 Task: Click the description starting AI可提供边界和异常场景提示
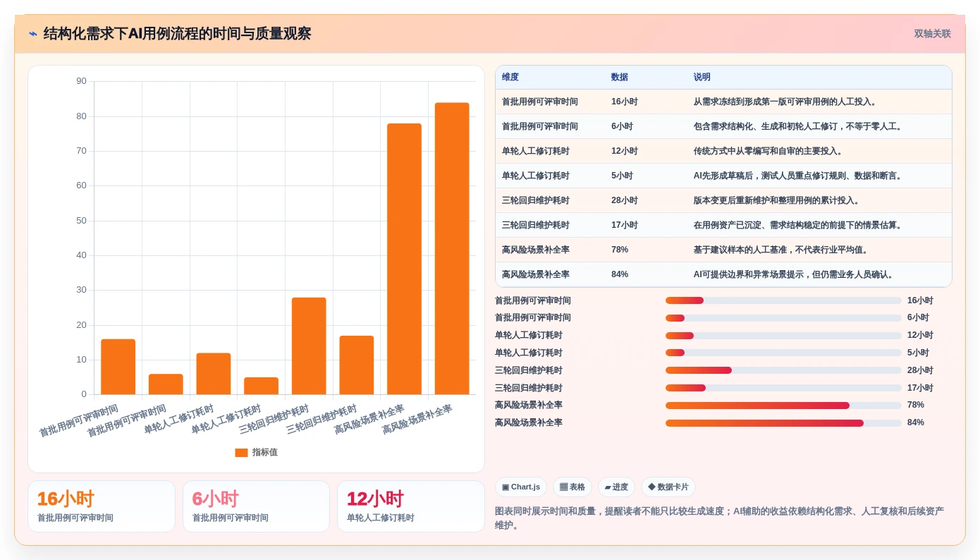(795, 274)
